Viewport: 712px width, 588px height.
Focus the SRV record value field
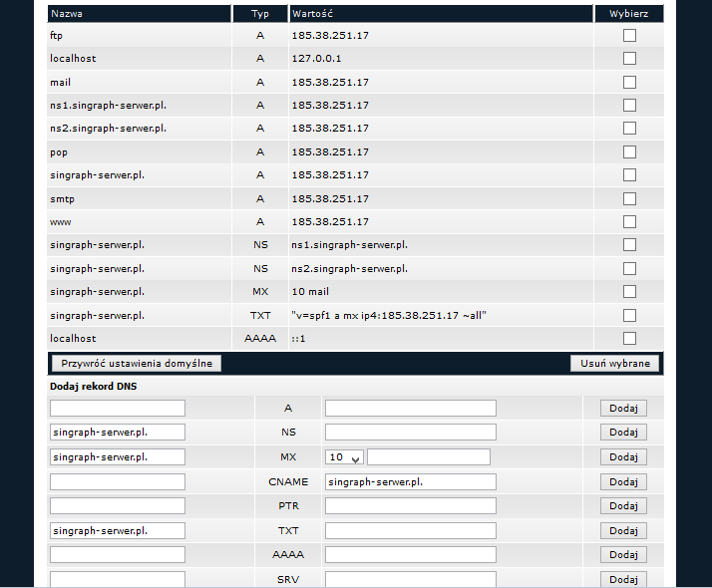point(411,579)
